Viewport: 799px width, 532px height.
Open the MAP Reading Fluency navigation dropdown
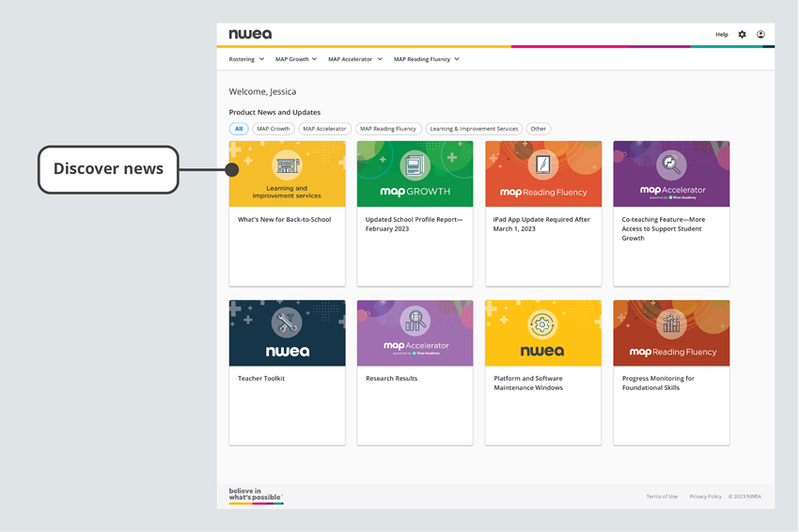tap(426, 59)
